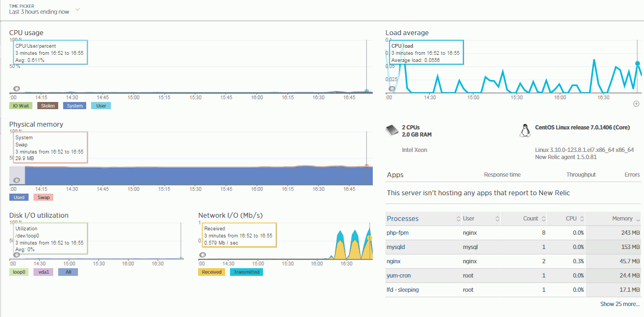Click the plus icon below Load average chart

click(x=636, y=103)
